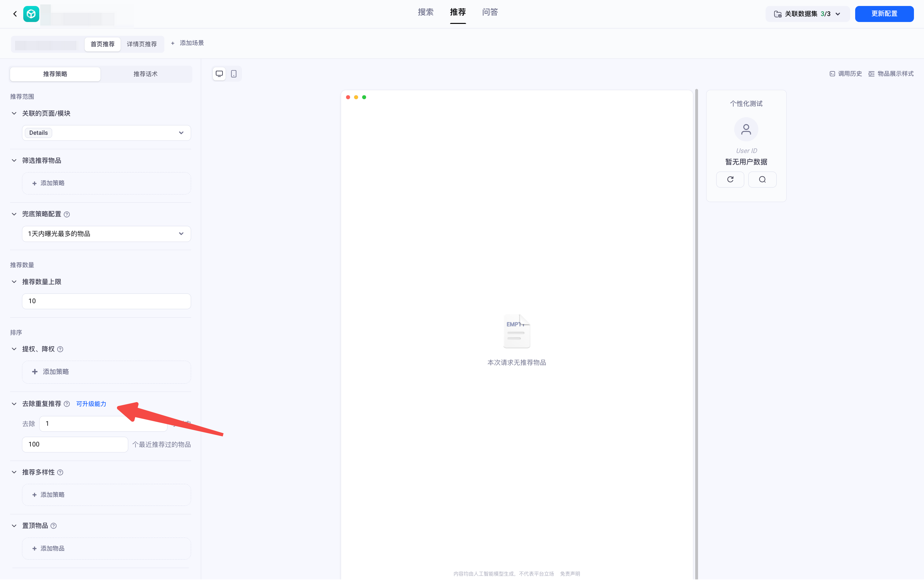Screen dimensions: 924x580
Task: Click the 推荐数量上限 input field
Action: click(x=106, y=301)
